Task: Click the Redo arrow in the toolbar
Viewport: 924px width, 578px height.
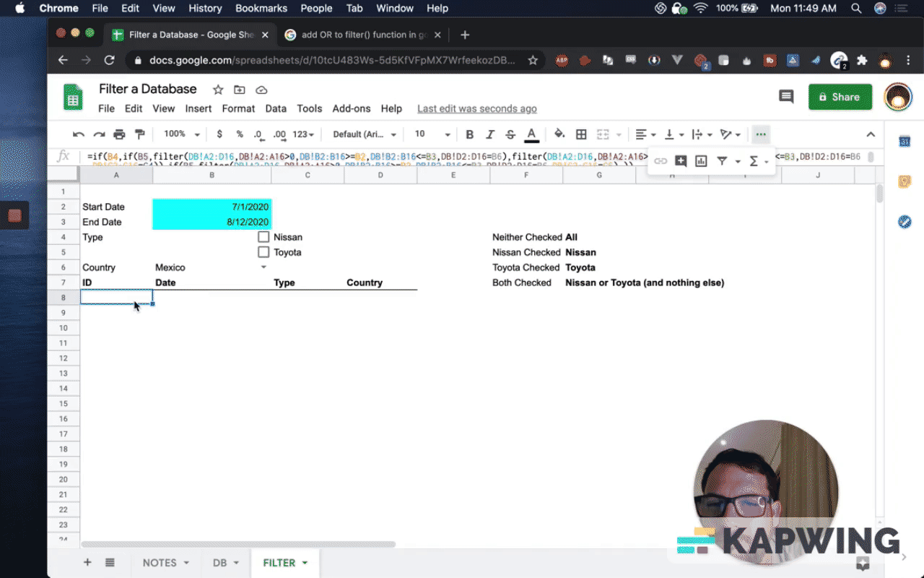Action: coord(99,134)
